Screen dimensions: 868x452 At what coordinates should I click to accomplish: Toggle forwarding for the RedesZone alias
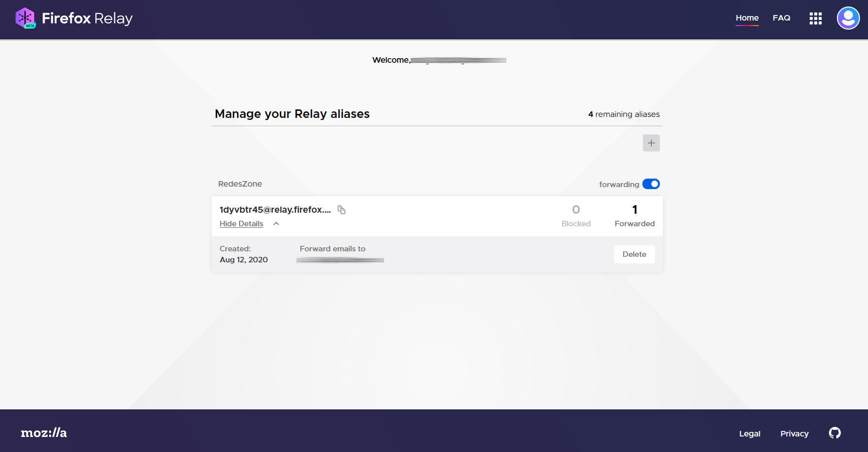651,184
